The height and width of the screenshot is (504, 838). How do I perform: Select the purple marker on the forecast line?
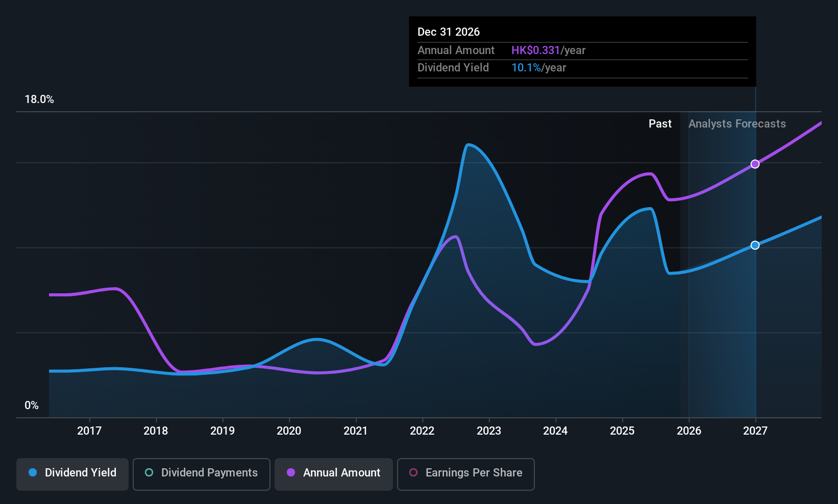(x=755, y=164)
